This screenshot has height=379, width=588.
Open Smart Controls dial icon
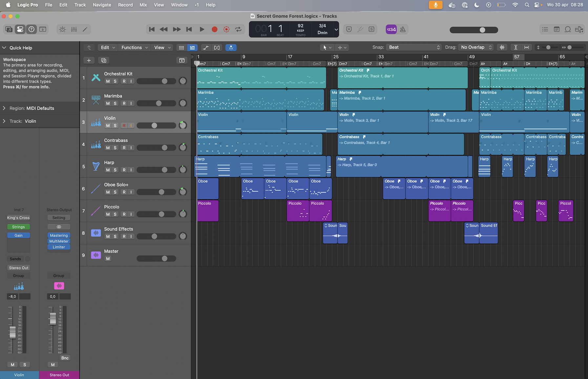62,29
